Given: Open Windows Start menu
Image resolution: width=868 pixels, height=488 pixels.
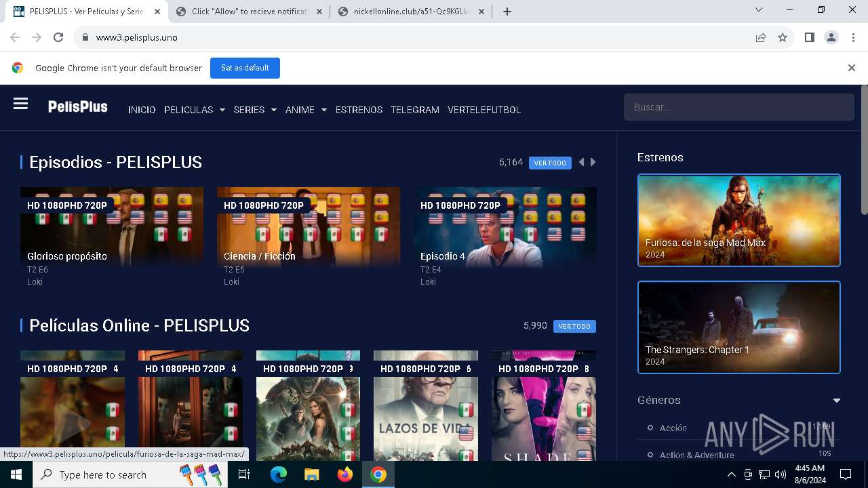Looking at the screenshot, I should click(x=16, y=474).
